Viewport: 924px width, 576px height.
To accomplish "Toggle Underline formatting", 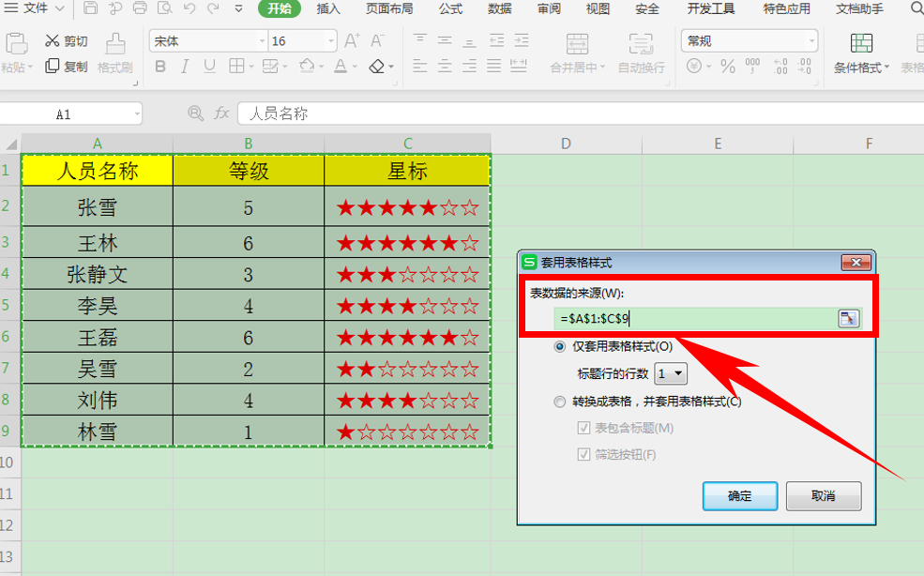I will click(x=209, y=66).
